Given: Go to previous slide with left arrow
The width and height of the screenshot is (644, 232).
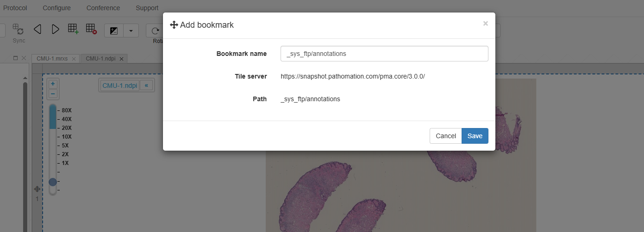Looking at the screenshot, I should point(38,30).
